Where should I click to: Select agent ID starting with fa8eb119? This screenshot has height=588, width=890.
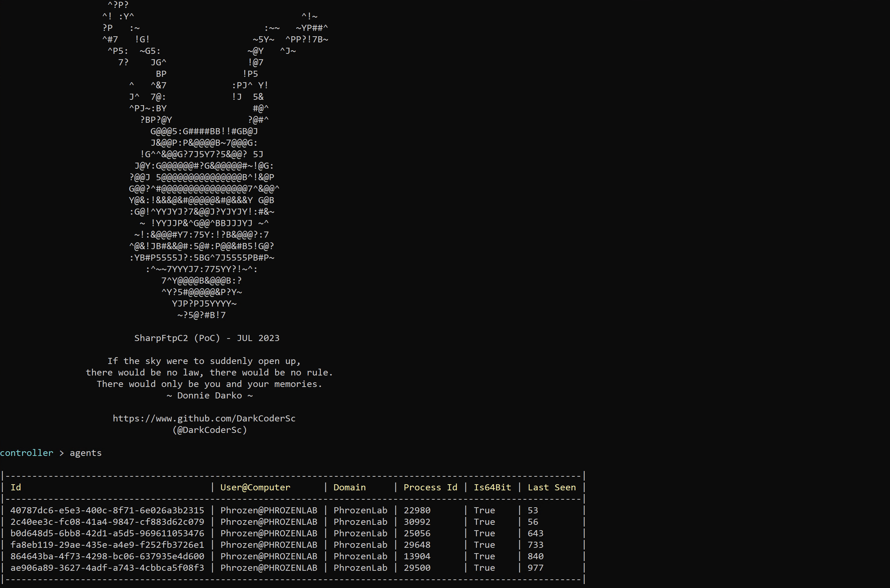[107, 545]
